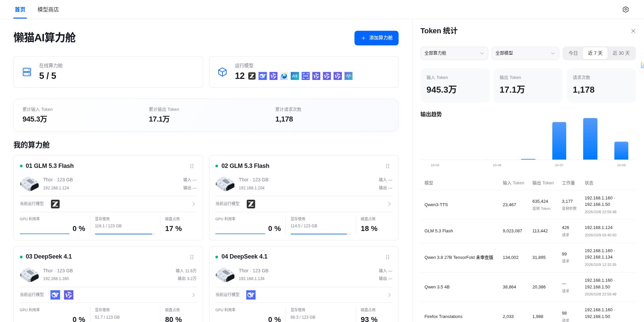Click the OCR model icon
Image resolution: width=644 pixels, height=322 pixels.
[306, 76]
